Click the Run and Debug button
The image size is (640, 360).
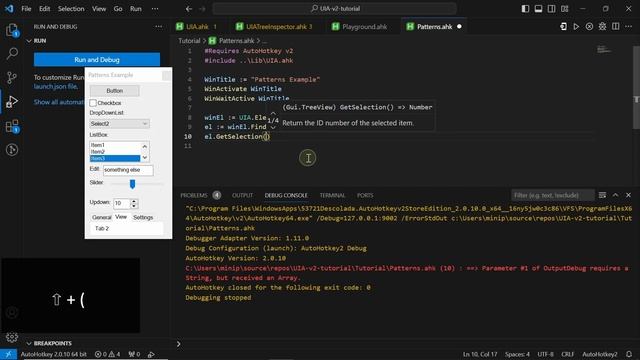pos(97,60)
